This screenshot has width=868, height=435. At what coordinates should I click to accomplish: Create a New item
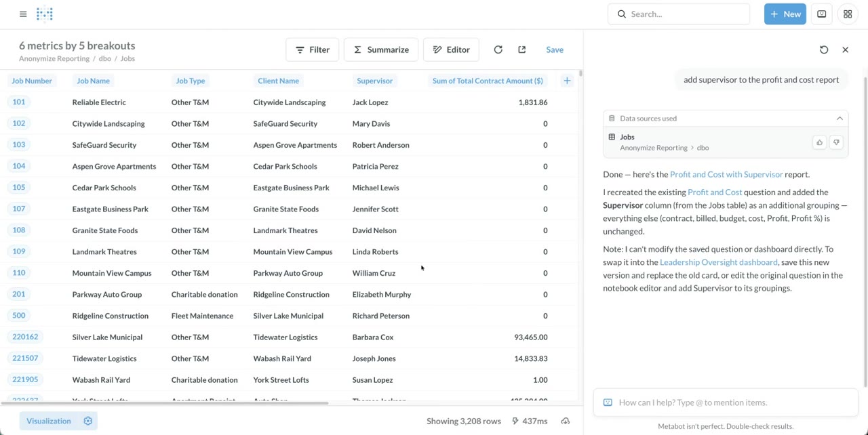click(785, 14)
